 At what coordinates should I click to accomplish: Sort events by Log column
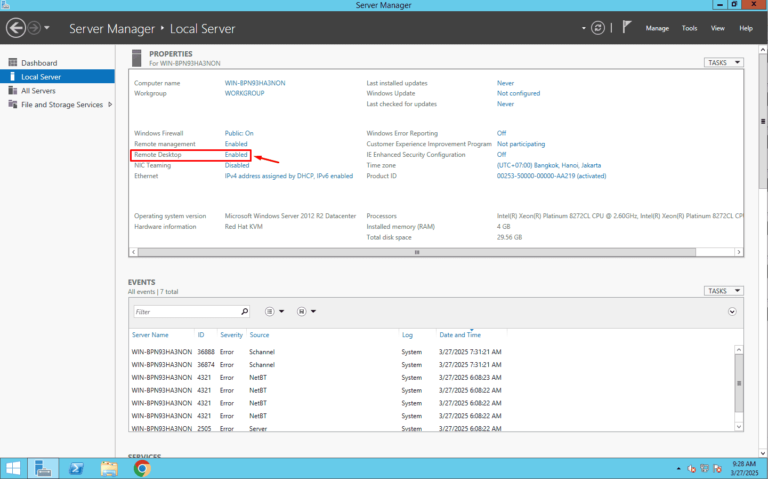tap(407, 335)
